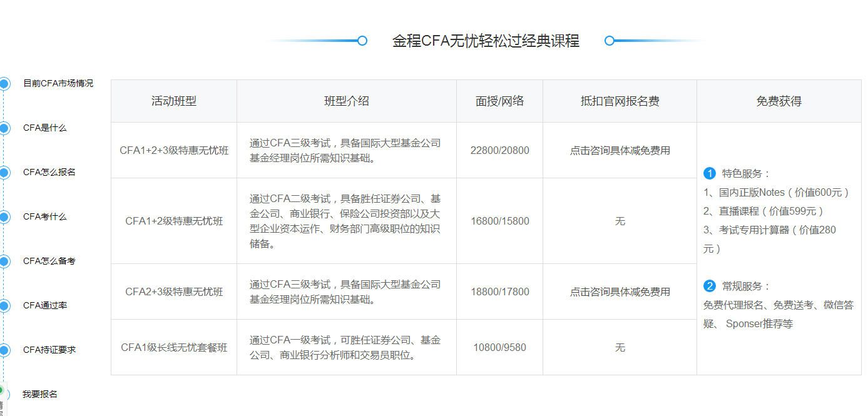Click the dot icon beside CFA怎么报名
This screenshot has width=868, height=416.
[5, 172]
